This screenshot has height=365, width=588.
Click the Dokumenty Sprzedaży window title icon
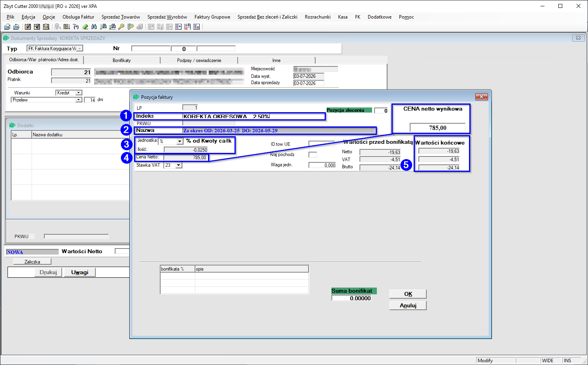point(6,38)
